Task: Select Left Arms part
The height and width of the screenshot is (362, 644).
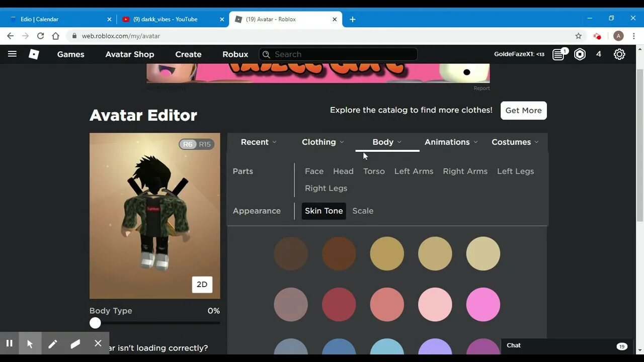Action: coord(414,171)
